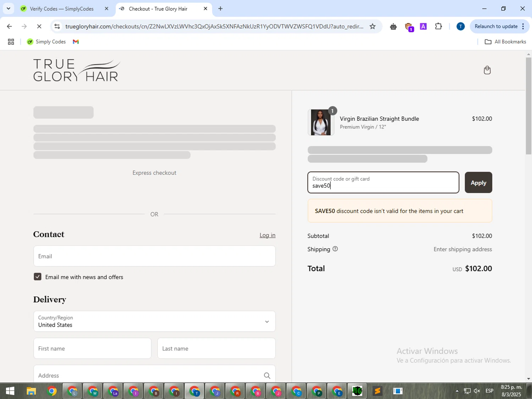The image size is (532, 399).
Task: Click the SAVE50 not valid error message
Action: (x=400, y=211)
